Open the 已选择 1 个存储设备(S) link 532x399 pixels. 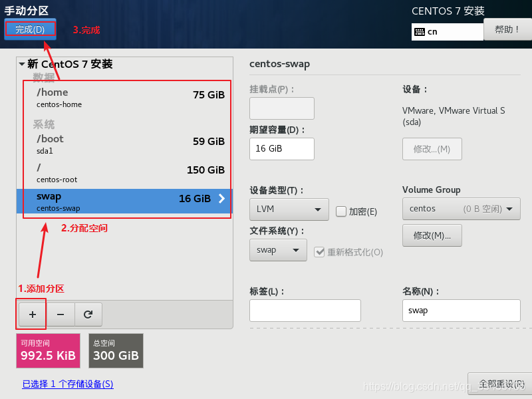tap(68, 384)
